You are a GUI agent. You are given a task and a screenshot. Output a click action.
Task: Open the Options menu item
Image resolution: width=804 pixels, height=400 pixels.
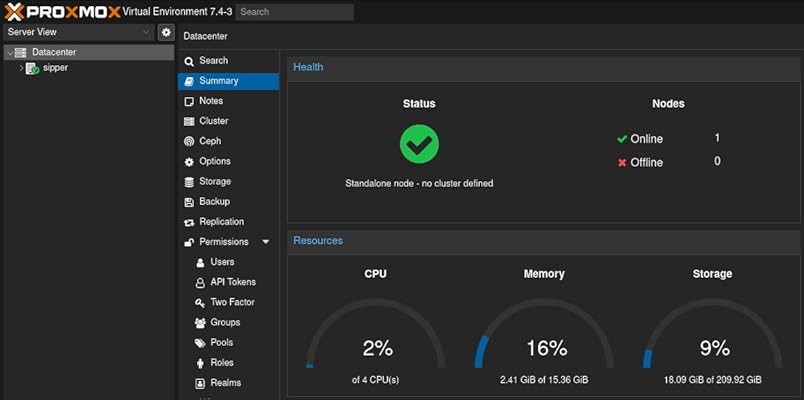214,161
